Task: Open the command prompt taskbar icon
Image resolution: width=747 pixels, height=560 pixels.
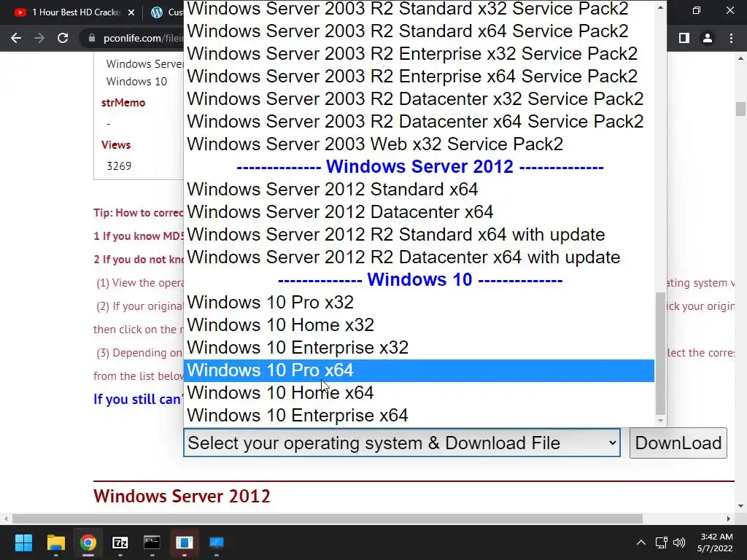Action: pos(152,542)
